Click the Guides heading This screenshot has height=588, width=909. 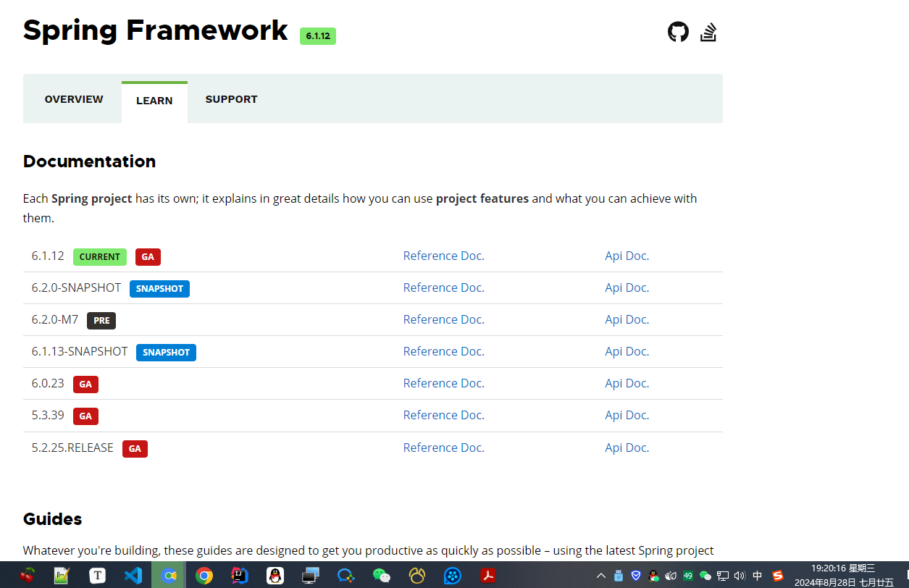tap(52, 519)
